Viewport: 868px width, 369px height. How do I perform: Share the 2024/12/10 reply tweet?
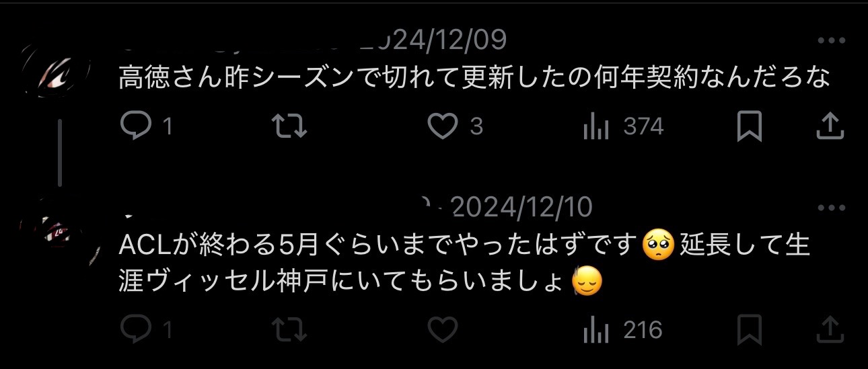coord(830,330)
